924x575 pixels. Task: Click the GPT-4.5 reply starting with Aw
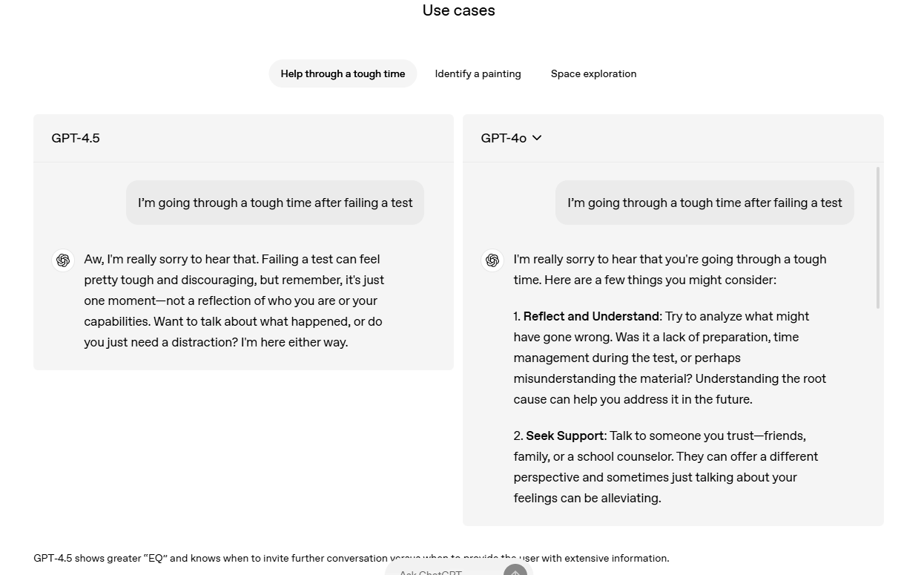point(234,300)
